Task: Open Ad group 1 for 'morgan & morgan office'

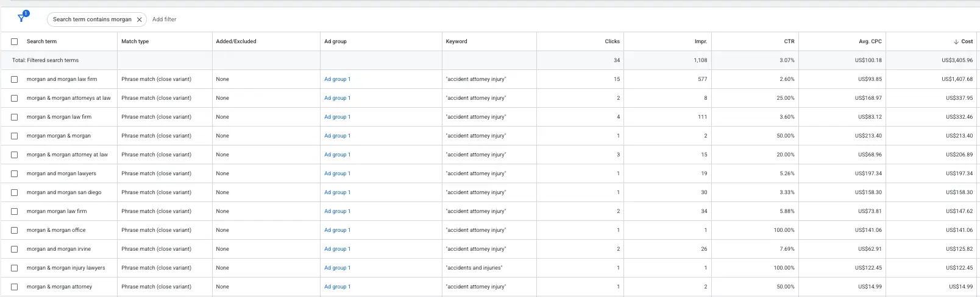Action: pyautogui.click(x=337, y=230)
